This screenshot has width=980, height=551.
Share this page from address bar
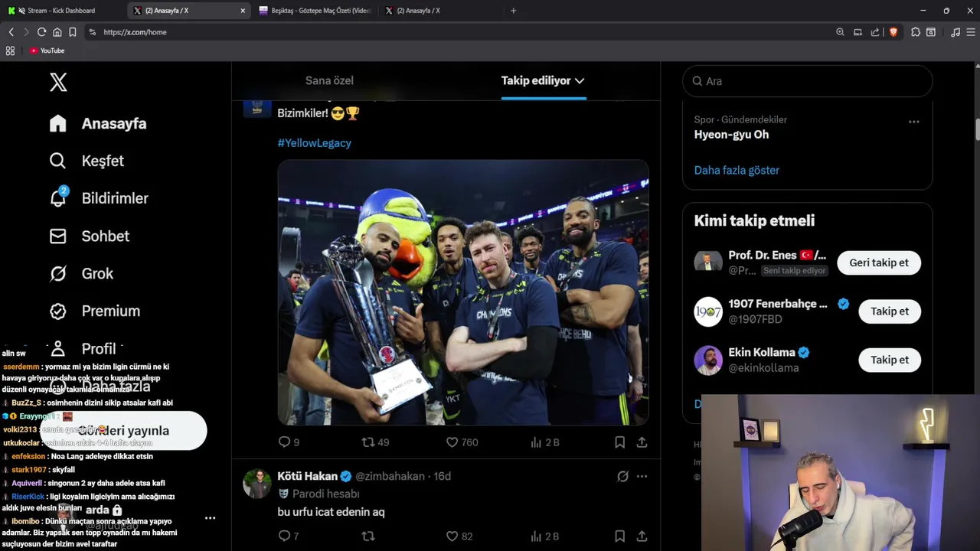click(875, 32)
